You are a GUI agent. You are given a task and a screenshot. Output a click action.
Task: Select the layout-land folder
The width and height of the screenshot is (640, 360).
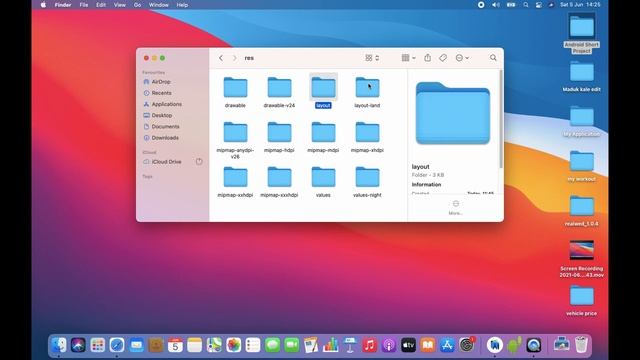(367, 87)
